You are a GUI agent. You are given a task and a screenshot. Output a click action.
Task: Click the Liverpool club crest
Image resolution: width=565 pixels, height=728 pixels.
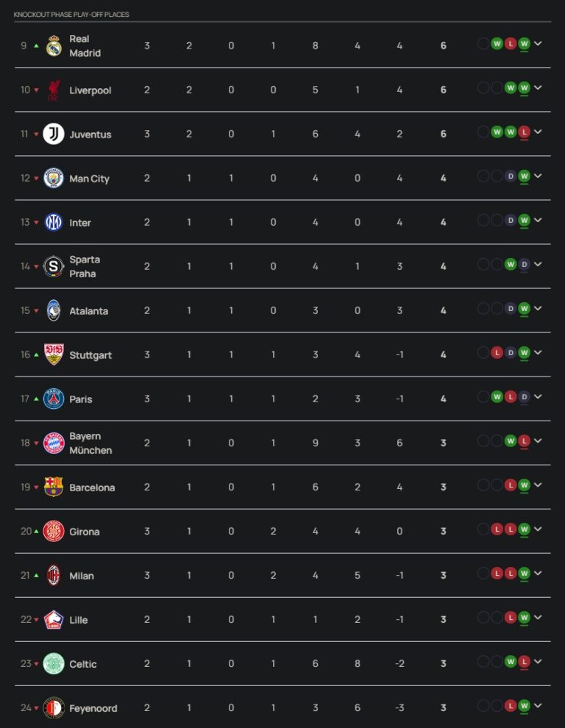tap(54, 90)
